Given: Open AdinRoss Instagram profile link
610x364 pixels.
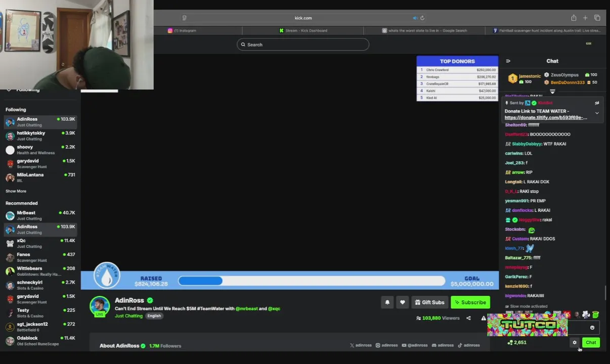Looking at the screenshot, I should (x=386, y=345).
